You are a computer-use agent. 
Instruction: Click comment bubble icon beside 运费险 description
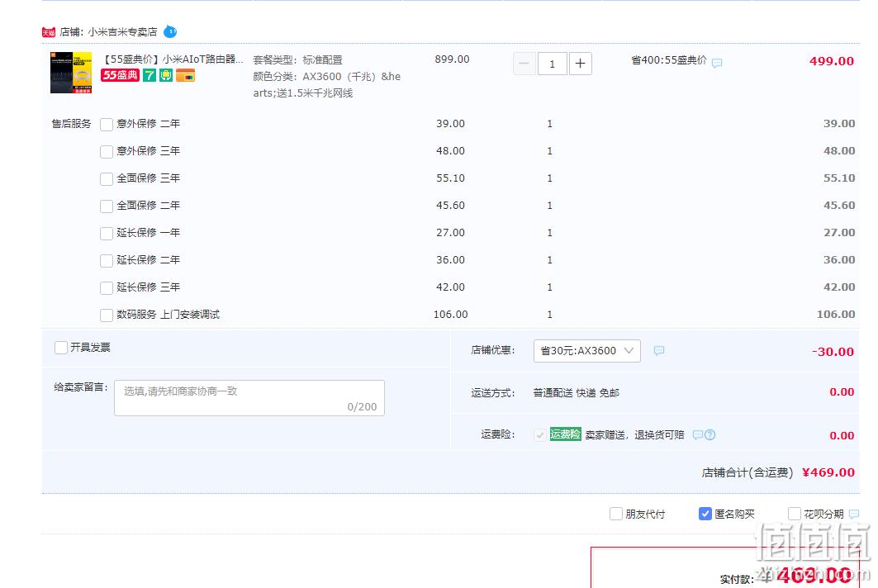point(698,434)
